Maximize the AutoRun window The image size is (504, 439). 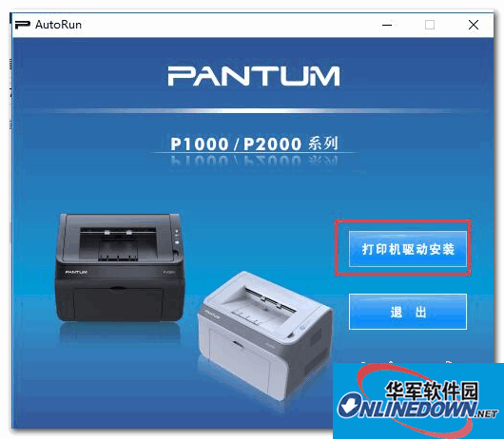pos(430,25)
